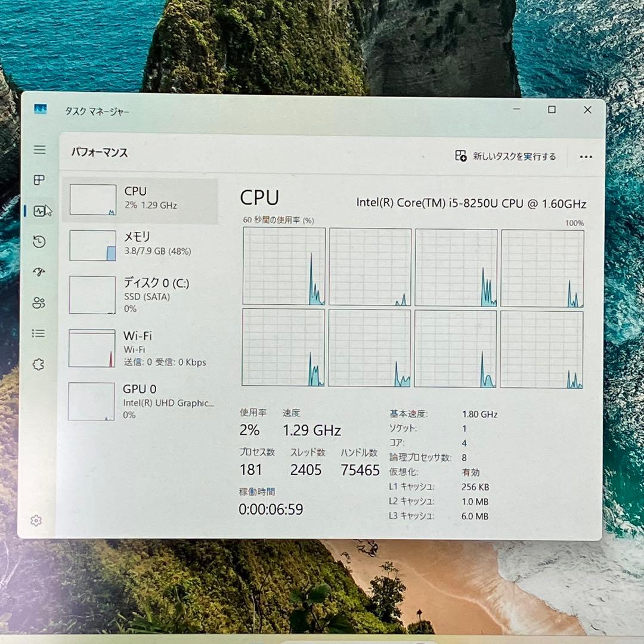Screen dimensions: 644x644
Task: Open the more options (...) menu
Action: pyautogui.click(x=586, y=157)
